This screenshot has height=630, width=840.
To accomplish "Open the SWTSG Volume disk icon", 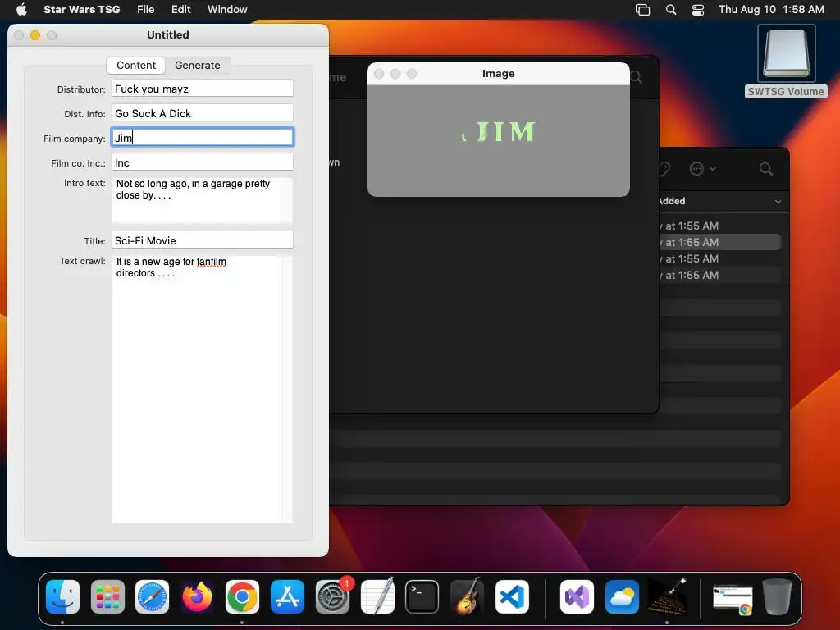I will coord(786,61).
